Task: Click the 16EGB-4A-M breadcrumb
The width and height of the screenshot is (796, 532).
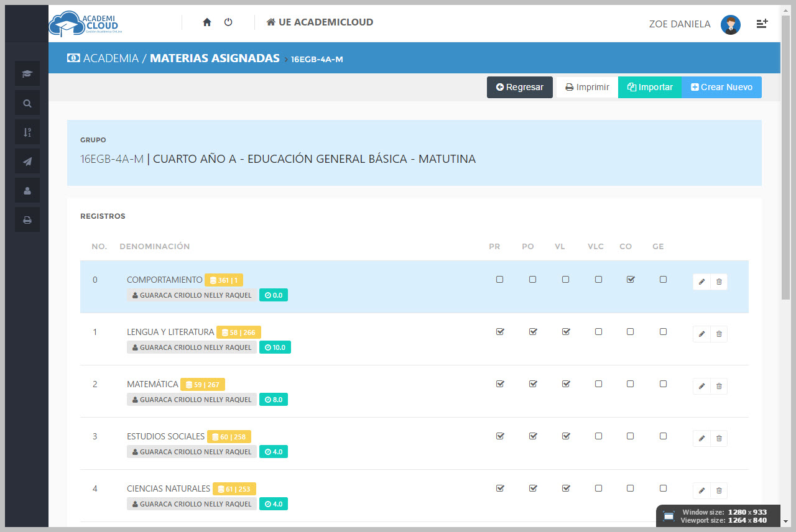Action: [x=317, y=59]
